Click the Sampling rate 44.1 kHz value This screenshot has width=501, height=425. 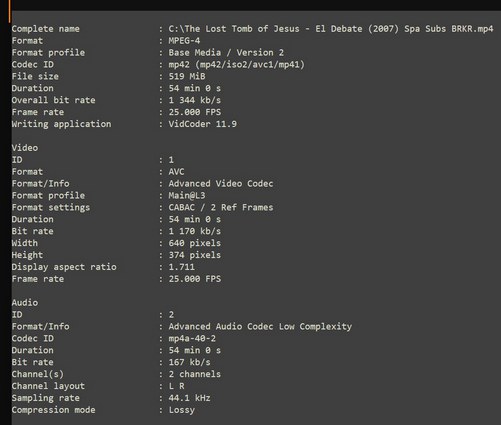(189, 398)
